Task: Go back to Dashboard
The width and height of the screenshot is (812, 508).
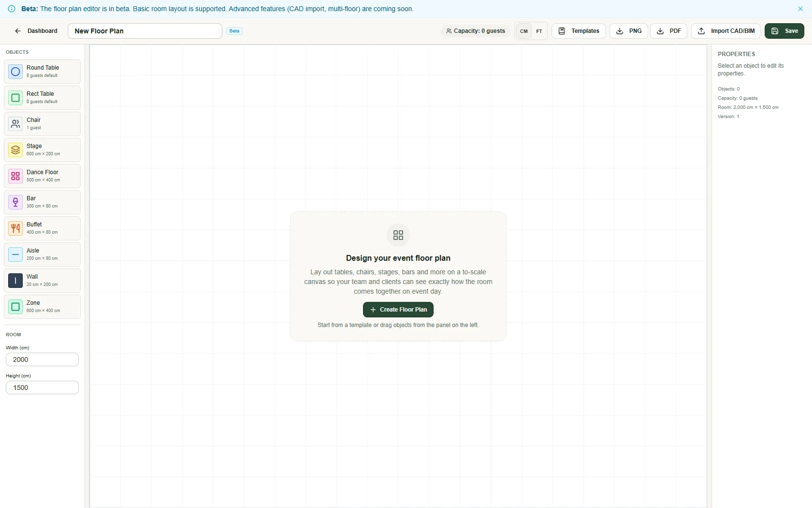Action: (36, 31)
